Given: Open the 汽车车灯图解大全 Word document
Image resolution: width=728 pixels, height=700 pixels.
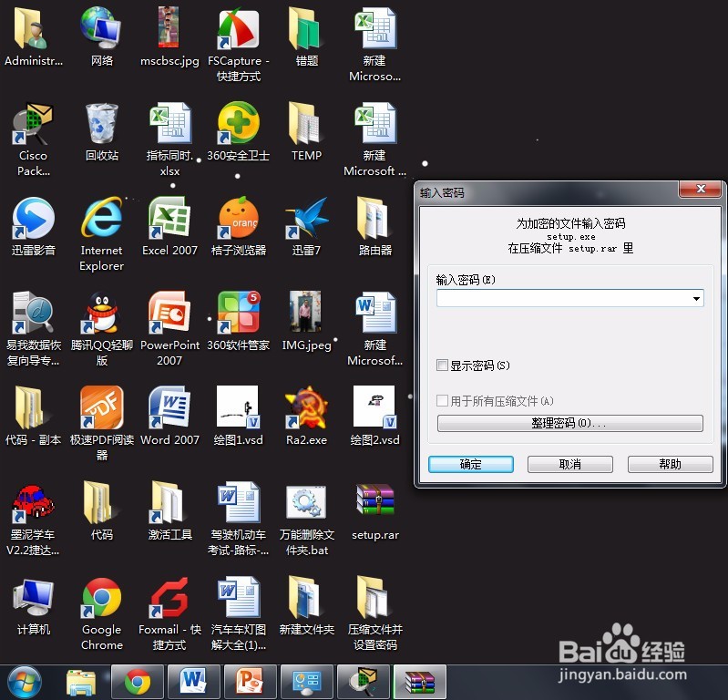Looking at the screenshot, I should (238, 597).
